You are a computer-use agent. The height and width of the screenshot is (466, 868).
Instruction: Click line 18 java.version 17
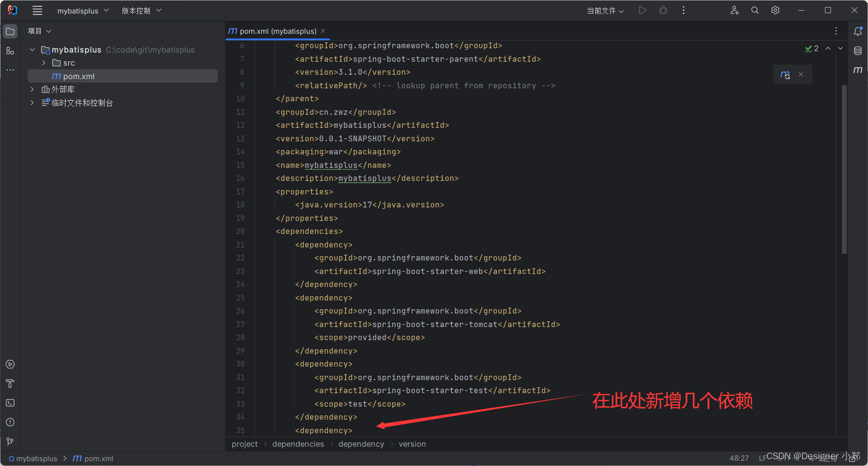coord(369,205)
